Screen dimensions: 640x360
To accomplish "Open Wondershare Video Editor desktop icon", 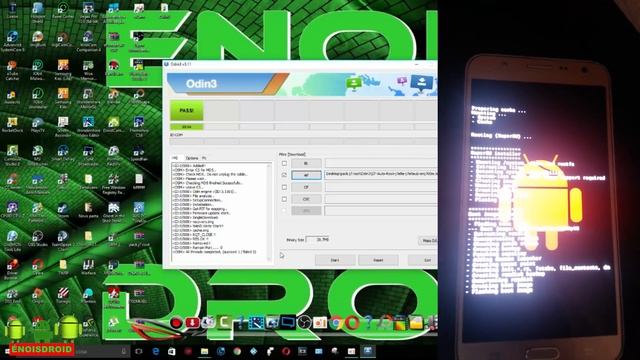I will tap(88, 127).
